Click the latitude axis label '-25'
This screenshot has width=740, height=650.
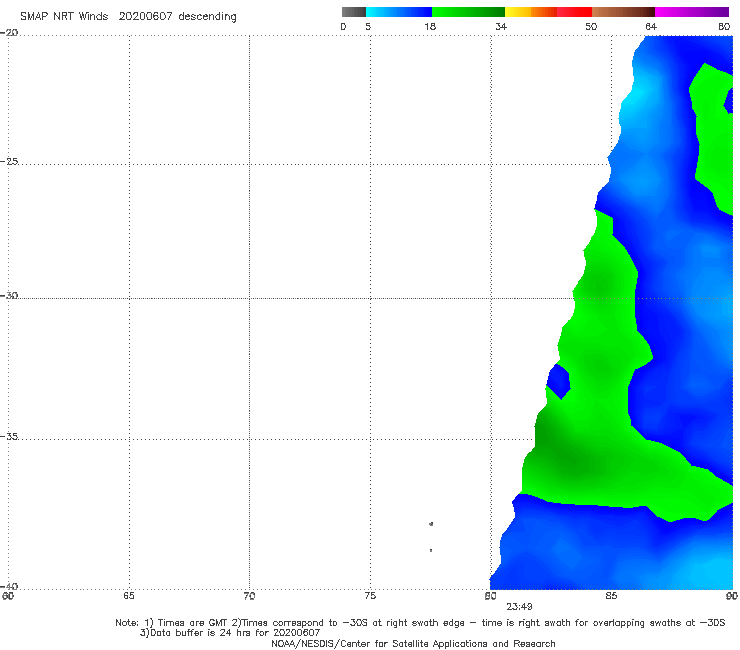point(9,161)
